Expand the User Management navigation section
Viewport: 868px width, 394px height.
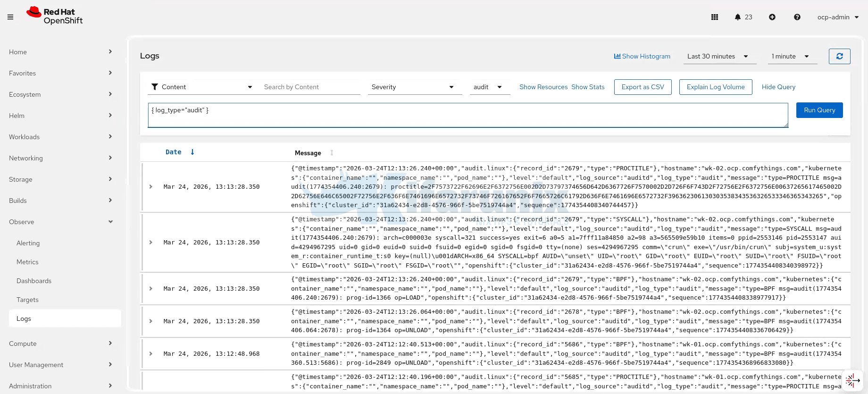(60, 365)
